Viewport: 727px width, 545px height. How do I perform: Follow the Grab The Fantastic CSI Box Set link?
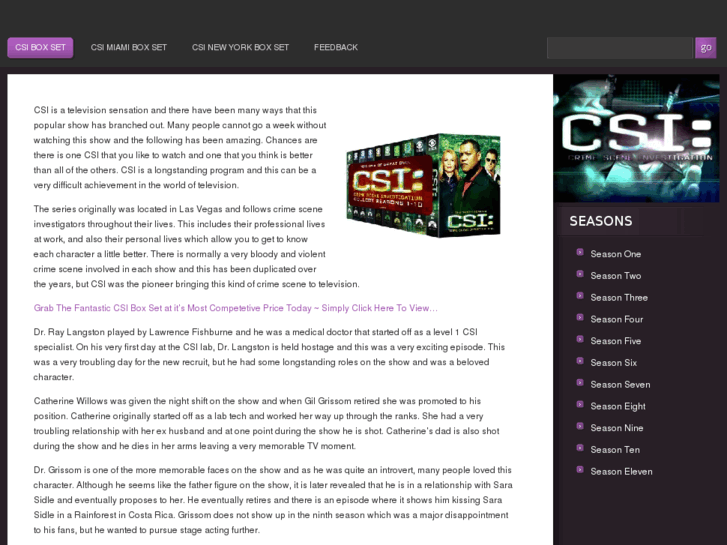(236, 308)
